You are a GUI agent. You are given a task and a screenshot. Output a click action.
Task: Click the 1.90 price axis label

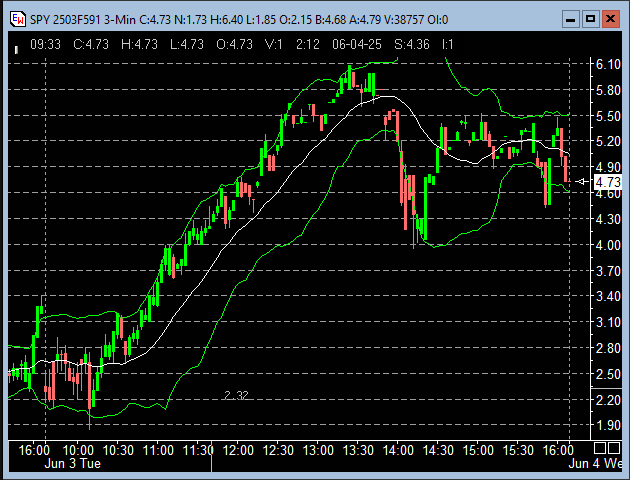(608, 425)
